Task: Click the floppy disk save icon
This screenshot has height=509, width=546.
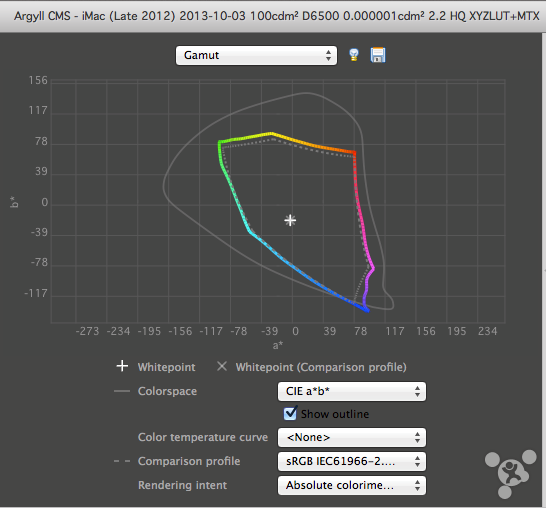Action: [378, 55]
